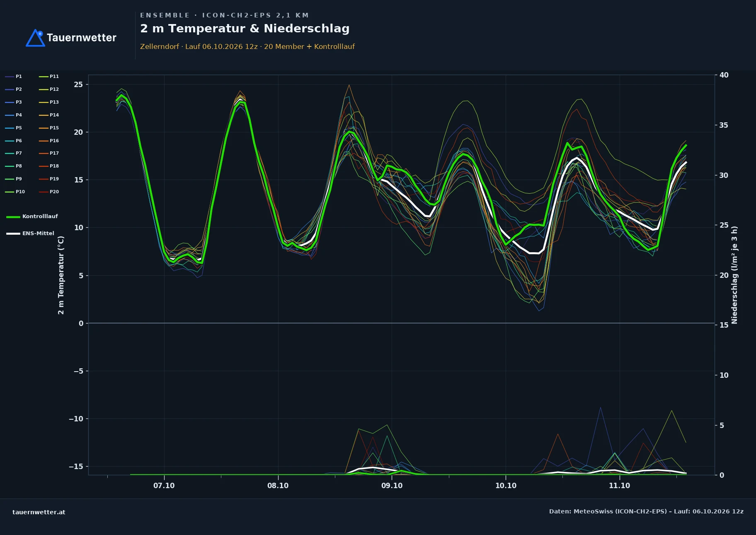Select the P5 legend entry
The image size is (756, 535).
pyautogui.click(x=14, y=128)
